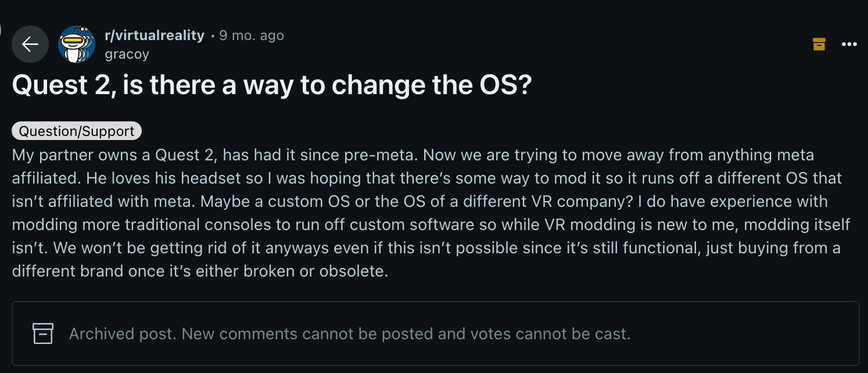Click the partial icon at the top-left edge

click(2, 29)
